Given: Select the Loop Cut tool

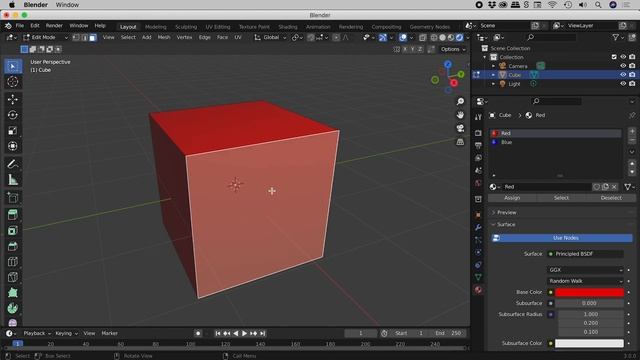Looking at the screenshot, I should [13, 262].
